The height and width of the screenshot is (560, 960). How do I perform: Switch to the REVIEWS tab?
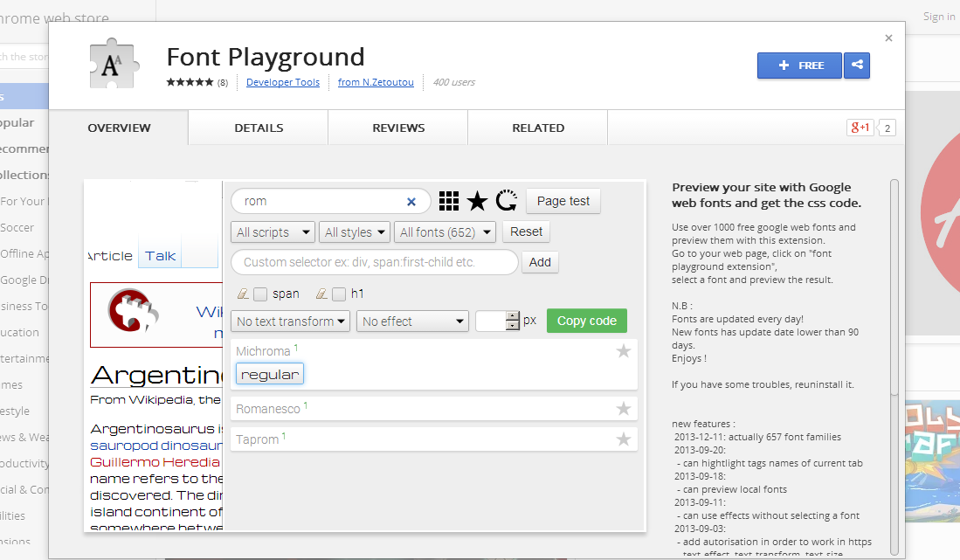(397, 127)
